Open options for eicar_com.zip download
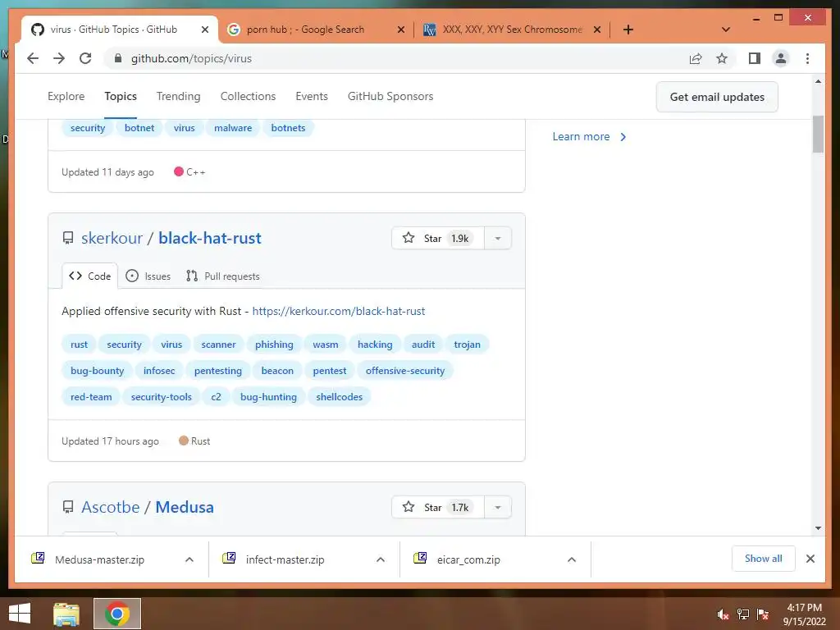840x630 pixels. (x=572, y=559)
